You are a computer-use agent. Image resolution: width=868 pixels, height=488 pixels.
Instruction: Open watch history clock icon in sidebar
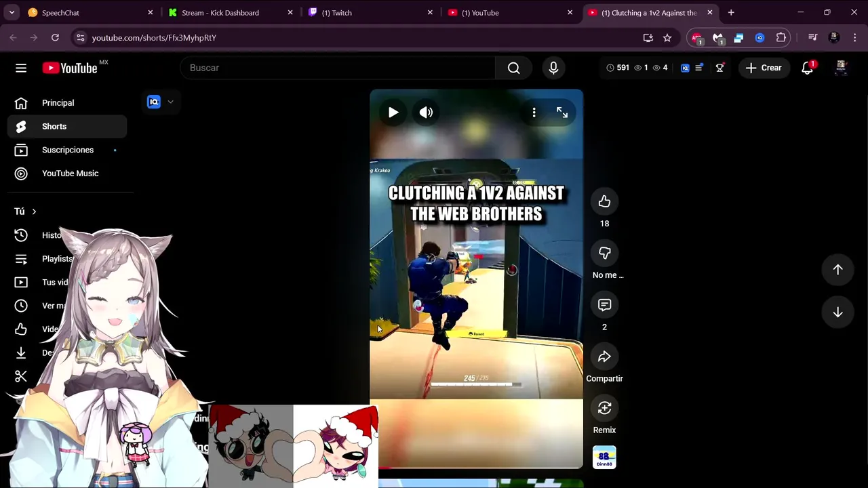coord(21,235)
